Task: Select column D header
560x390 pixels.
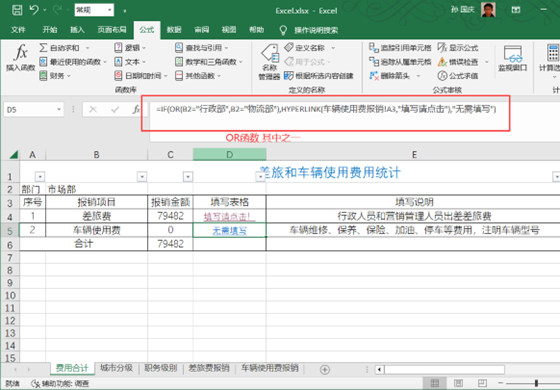Action: click(229, 155)
